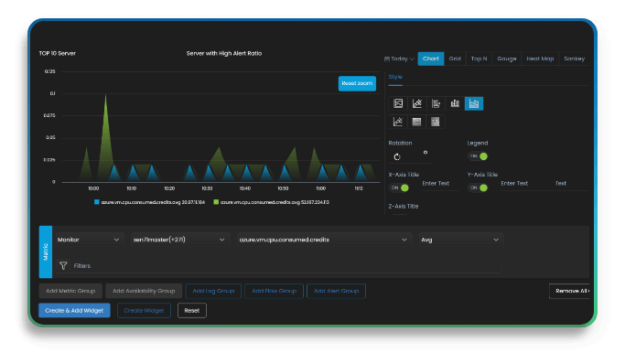Viewport: 625px width, 364px height.
Task: Click the funnel filter icon
Action: (63, 265)
